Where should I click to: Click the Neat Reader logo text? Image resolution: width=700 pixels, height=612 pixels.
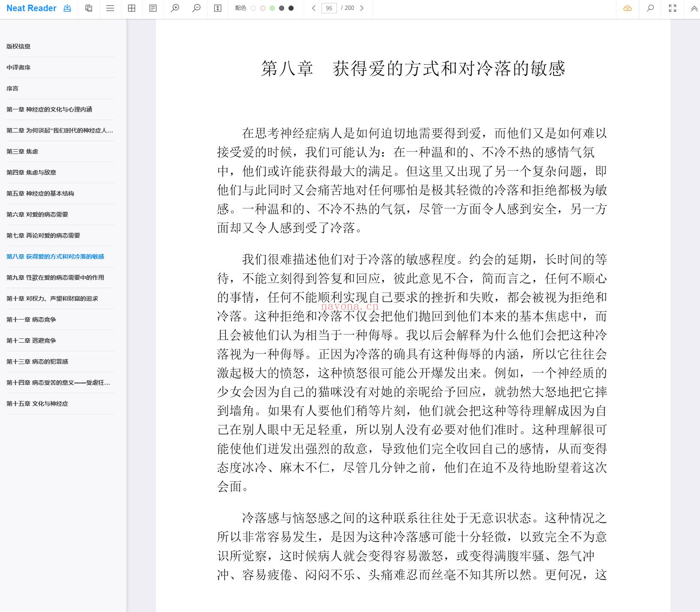tap(31, 8)
